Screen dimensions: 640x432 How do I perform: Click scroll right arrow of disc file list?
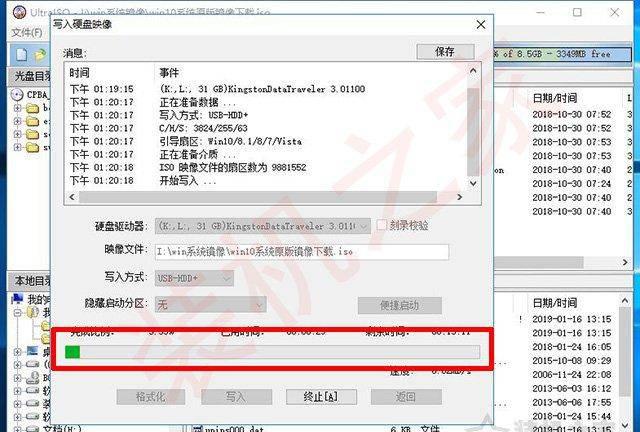point(625,262)
